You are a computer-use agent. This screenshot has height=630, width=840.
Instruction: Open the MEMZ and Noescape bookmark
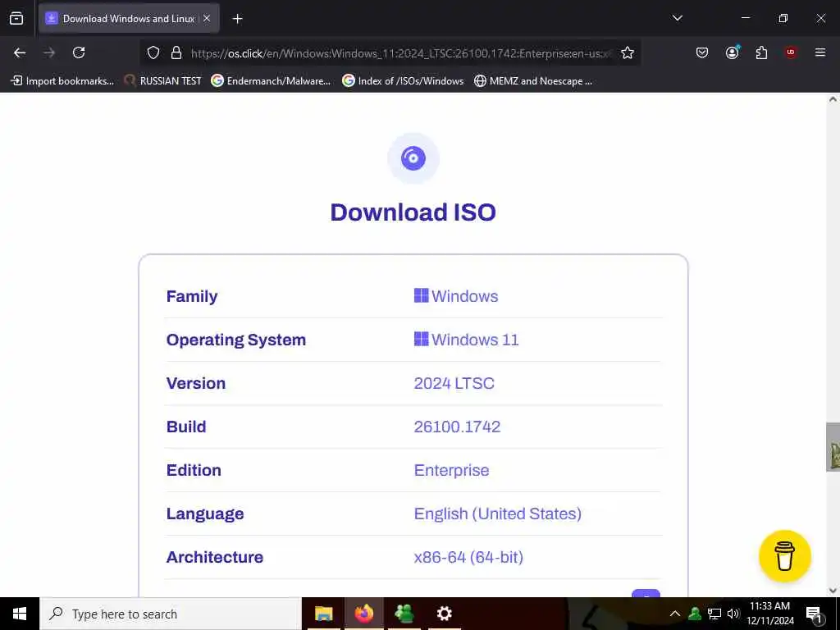(x=533, y=81)
